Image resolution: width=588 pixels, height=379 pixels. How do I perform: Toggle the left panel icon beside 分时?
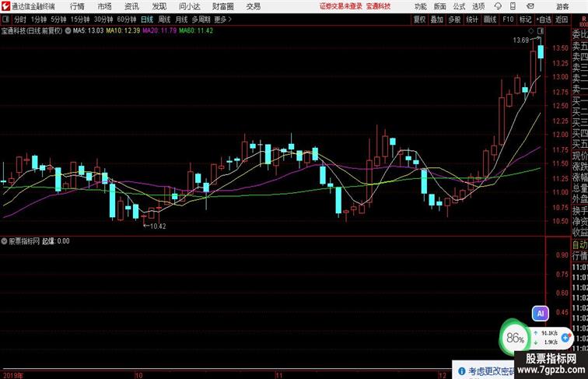[5, 19]
